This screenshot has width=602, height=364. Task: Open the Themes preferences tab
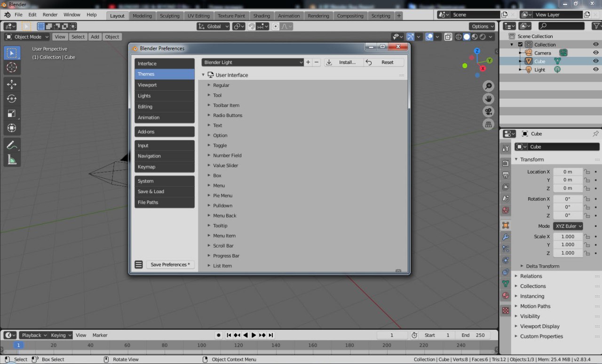[165, 74]
